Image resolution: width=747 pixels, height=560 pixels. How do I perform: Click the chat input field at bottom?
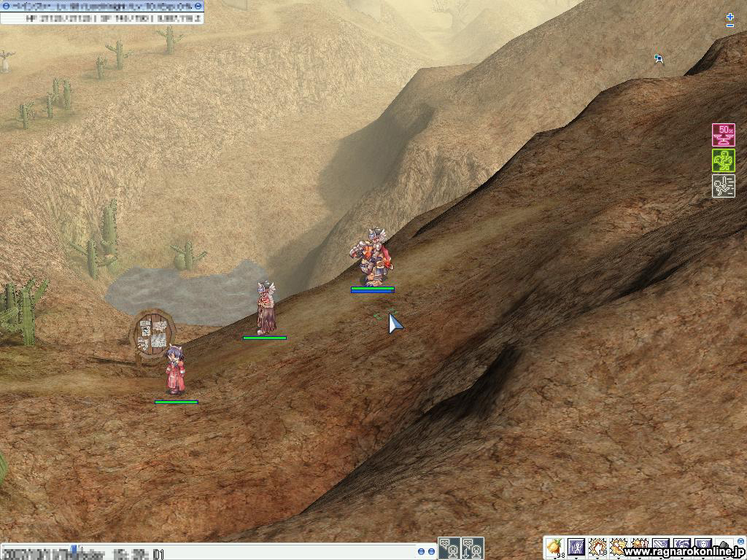point(207,553)
